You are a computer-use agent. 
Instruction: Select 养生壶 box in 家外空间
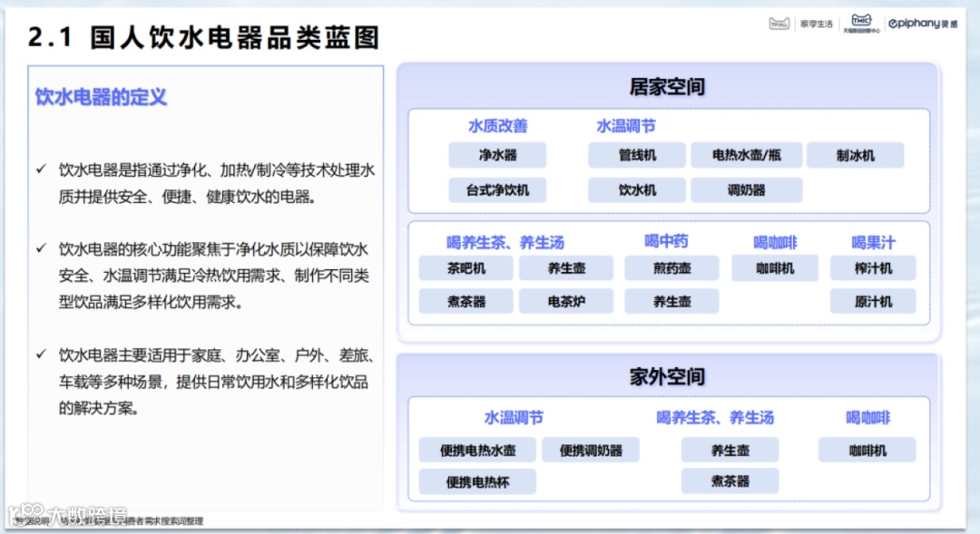(x=730, y=451)
